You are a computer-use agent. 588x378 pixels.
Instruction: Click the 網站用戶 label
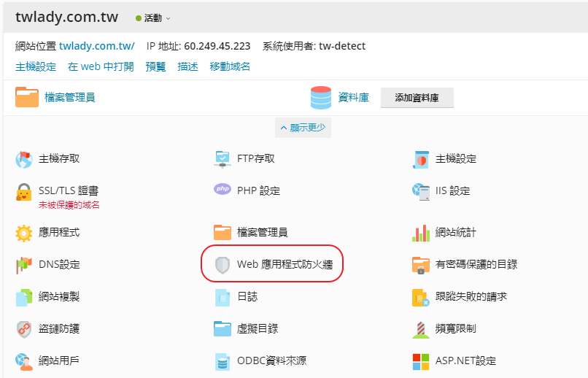pos(59,360)
